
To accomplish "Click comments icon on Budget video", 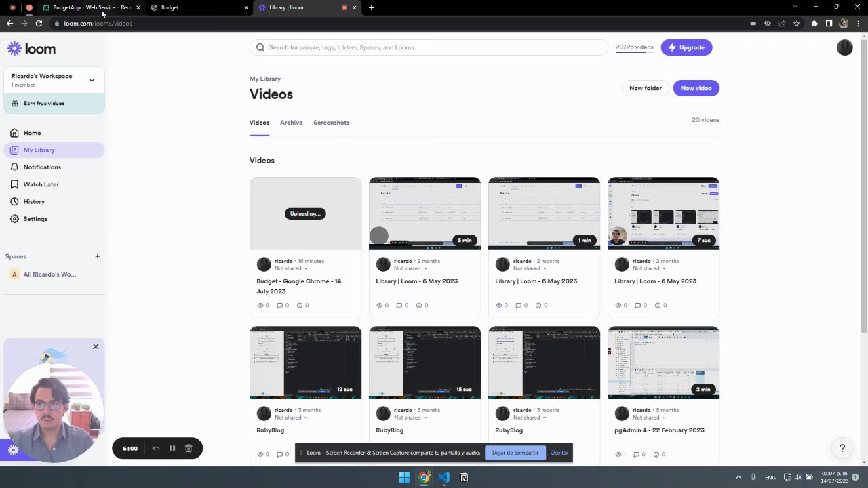I will point(280,306).
